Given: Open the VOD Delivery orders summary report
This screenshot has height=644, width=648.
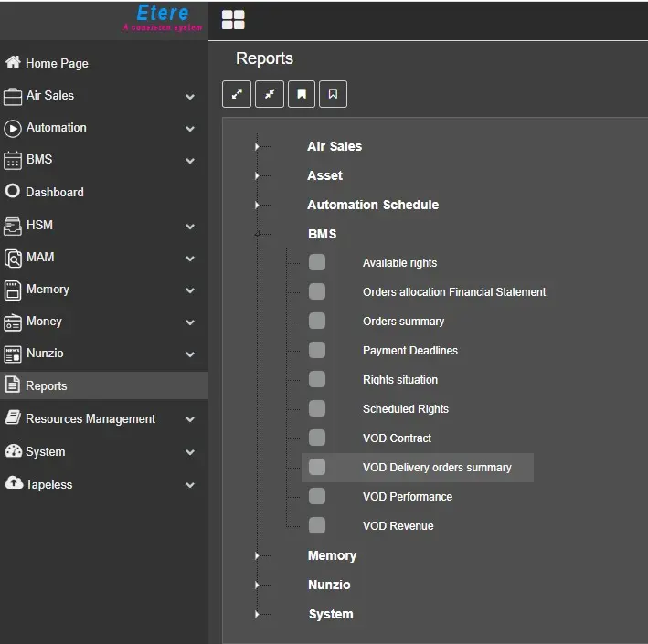Looking at the screenshot, I should [x=437, y=468].
